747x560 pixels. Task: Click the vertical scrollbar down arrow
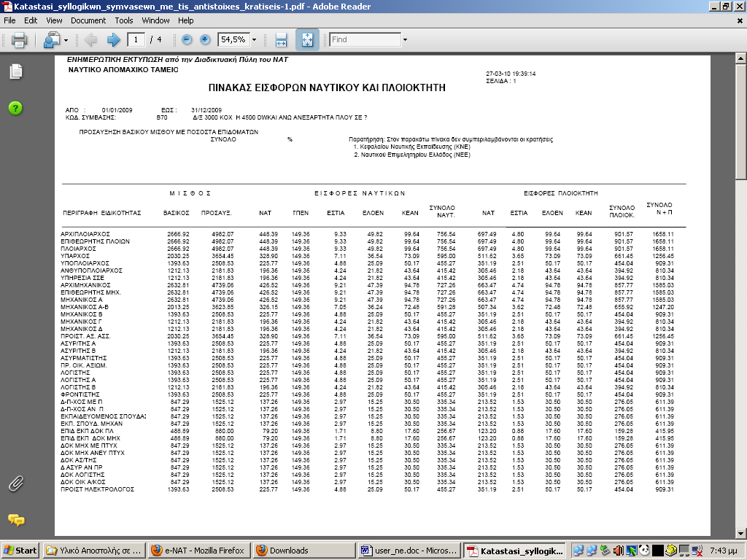pos(741,533)
